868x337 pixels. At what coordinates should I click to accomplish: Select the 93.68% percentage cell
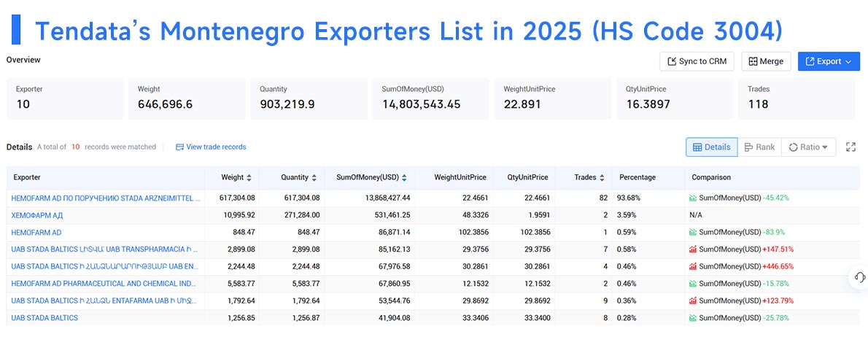[629, 198]
